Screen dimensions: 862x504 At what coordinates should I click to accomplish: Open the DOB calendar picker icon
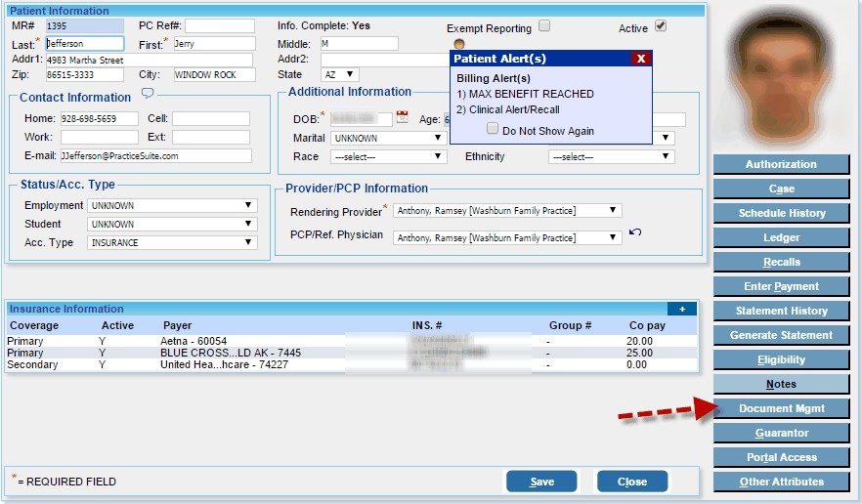[402, 119]
